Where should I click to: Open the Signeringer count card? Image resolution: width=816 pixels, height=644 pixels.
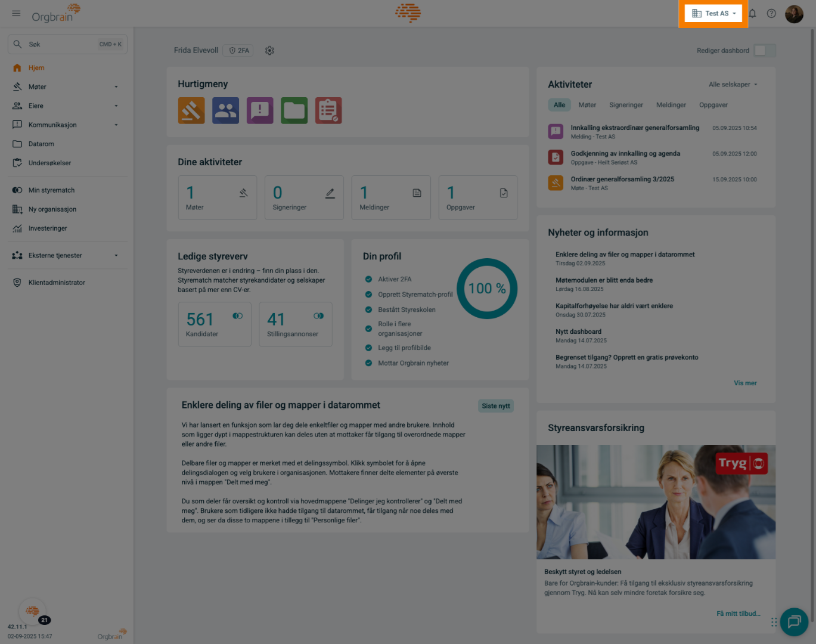pos(304,197)
